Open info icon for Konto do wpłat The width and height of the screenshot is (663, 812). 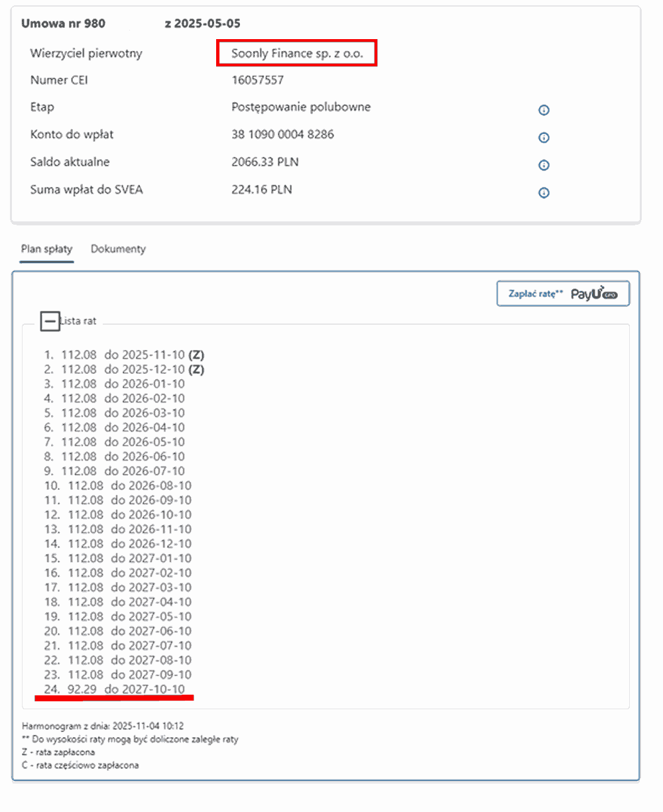[x=544, y=138]
